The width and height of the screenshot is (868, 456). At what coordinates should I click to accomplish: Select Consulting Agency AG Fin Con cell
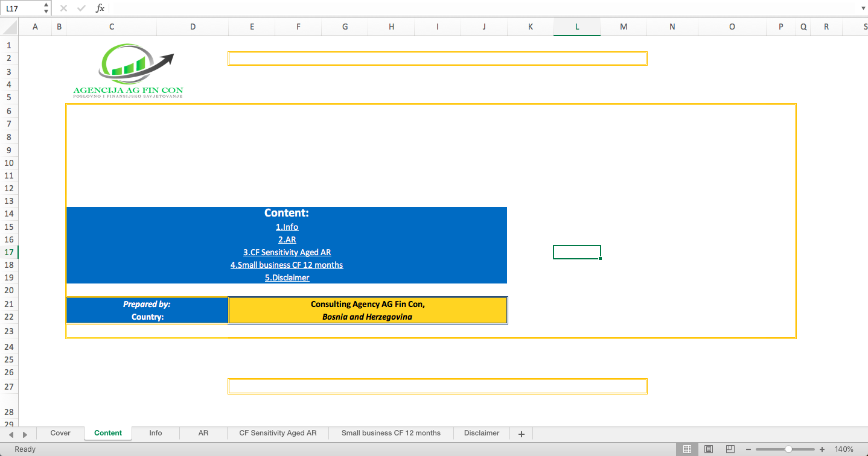(368, 304)
